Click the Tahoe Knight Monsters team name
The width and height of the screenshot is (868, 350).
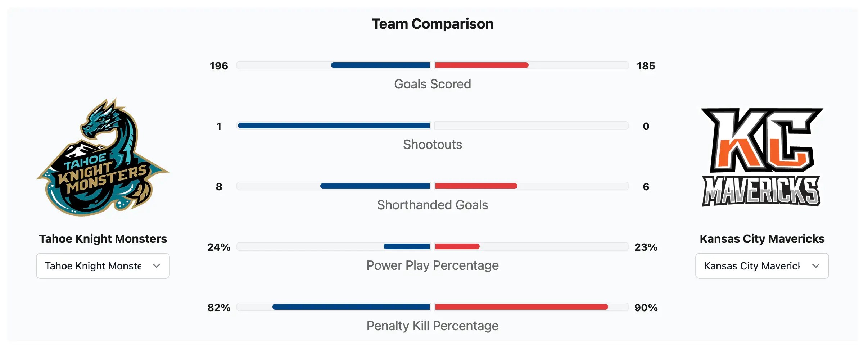(103, 239)
